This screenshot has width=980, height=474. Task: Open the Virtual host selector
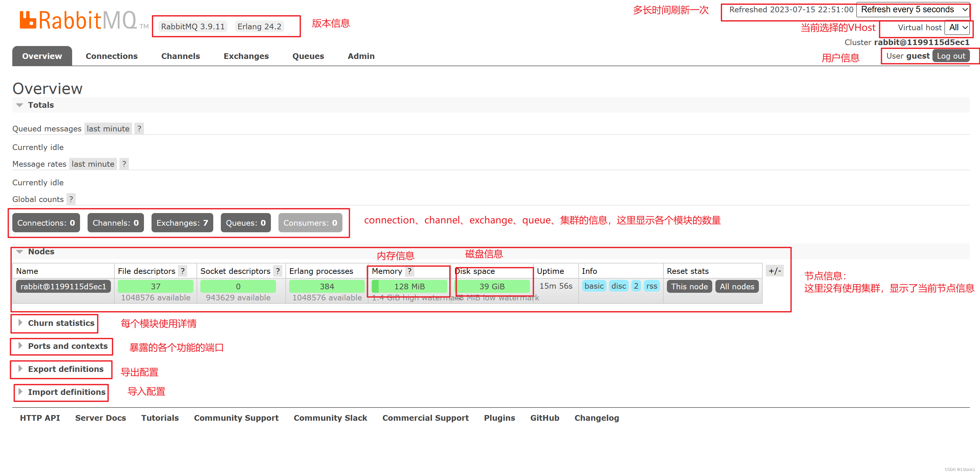pyautogui.click(x=957, y=27)
